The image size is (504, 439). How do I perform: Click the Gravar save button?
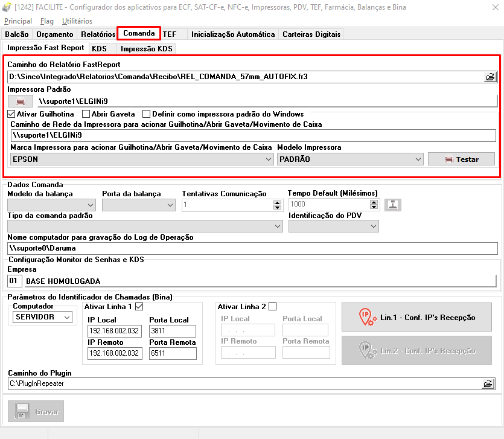tap(36, 411)
